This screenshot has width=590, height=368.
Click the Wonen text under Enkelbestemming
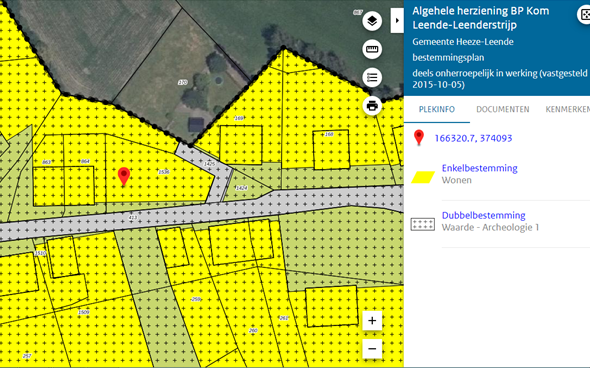tap(456, 180)
